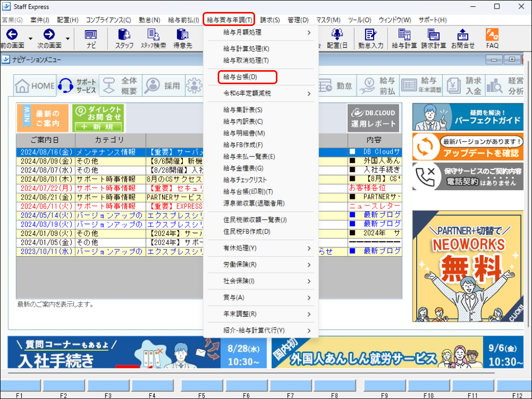This screenshot has height=399, width=532.
Task: Click the ダイレクトお問合せ 新規 button
Action: 98,118
